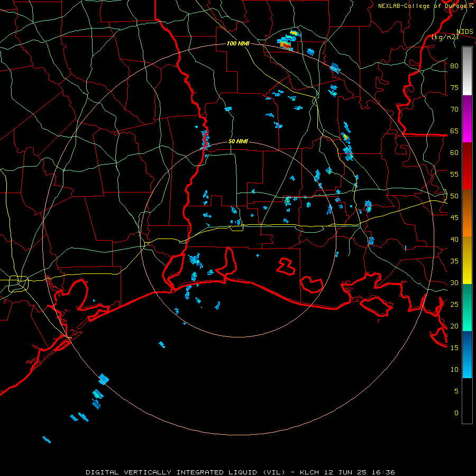Click the 25 value on the VIL scale
The width and height of the screenshot is (476, 476).
point(454,305)
